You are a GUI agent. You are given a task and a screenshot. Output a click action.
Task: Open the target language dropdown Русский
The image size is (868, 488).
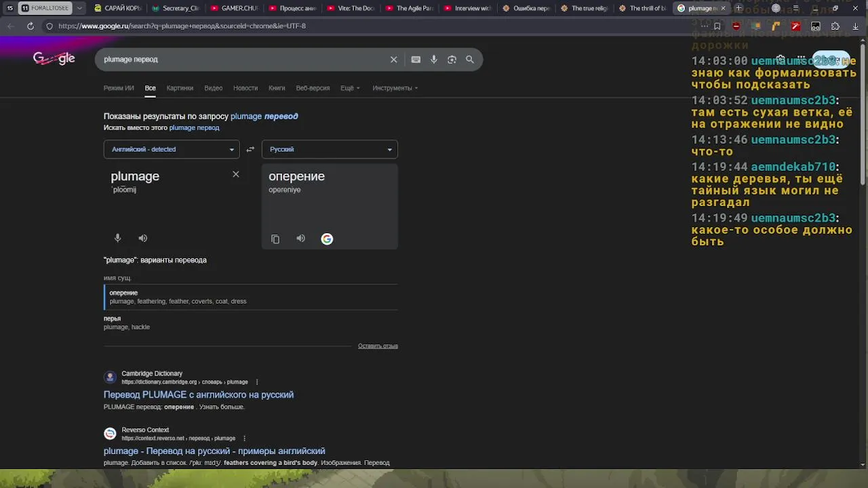[x=330, y=149]
